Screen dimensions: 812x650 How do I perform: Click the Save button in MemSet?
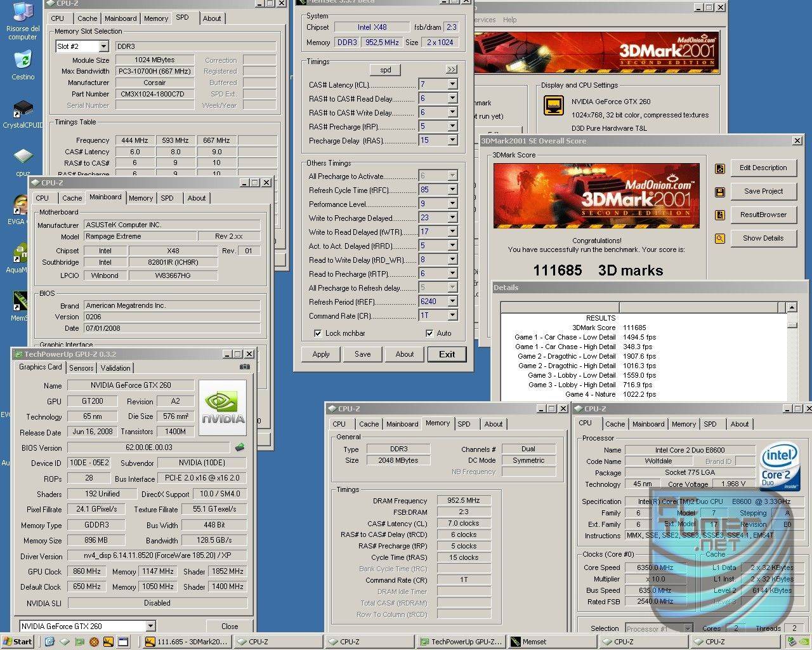coord(363,354)
